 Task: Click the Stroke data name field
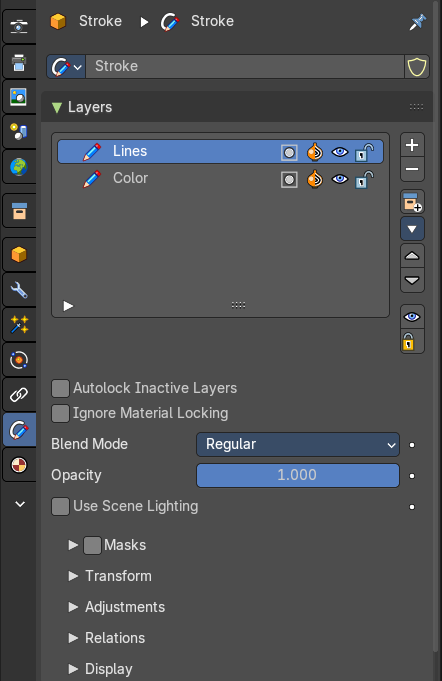(244, 66)
